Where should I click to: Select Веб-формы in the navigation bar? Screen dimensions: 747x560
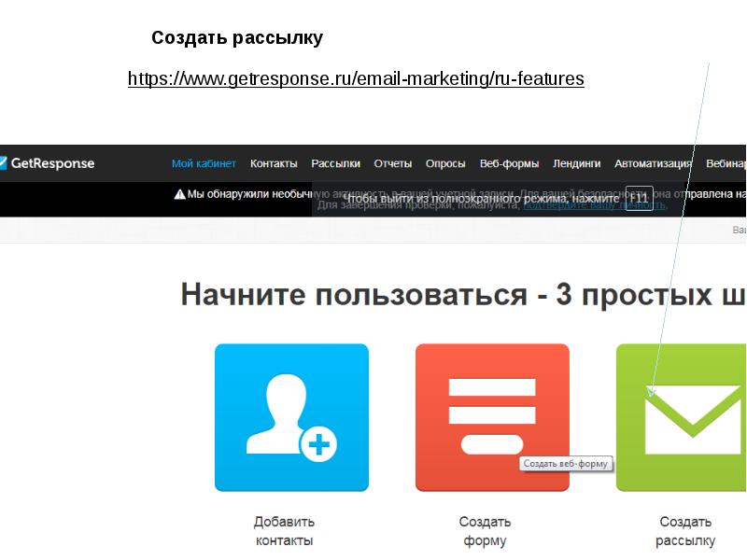[x=509, y=163]
